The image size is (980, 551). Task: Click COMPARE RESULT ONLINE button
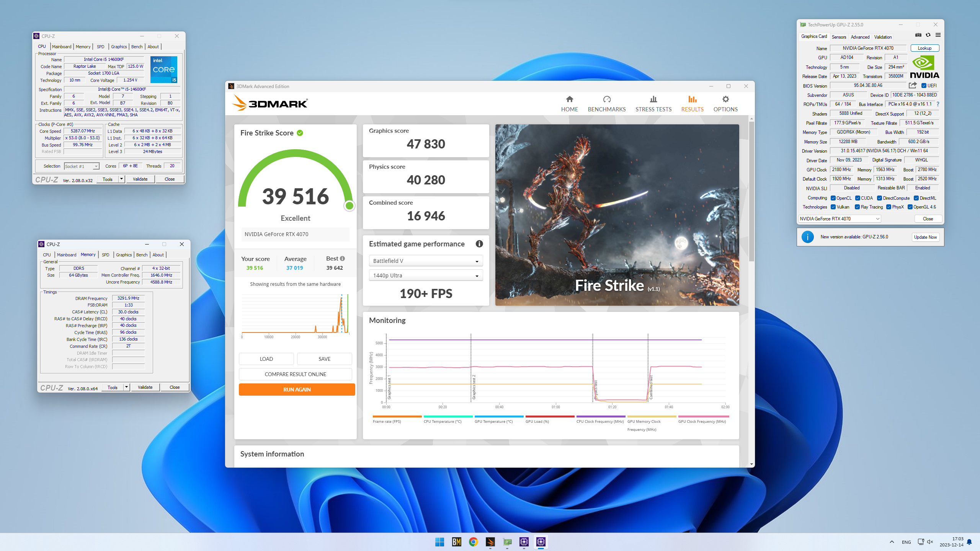[x=296, y=374]
